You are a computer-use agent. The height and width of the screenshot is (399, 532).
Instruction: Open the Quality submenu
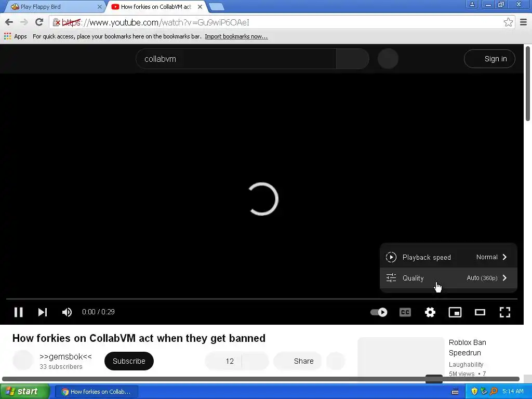click(448, 278)
